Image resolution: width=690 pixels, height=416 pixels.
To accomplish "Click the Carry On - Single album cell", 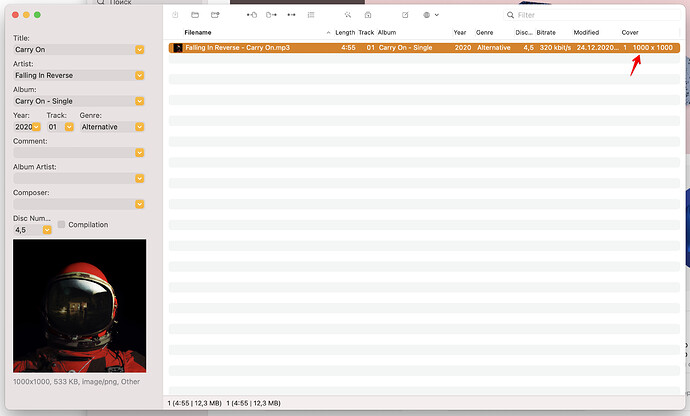I will 405,48.
